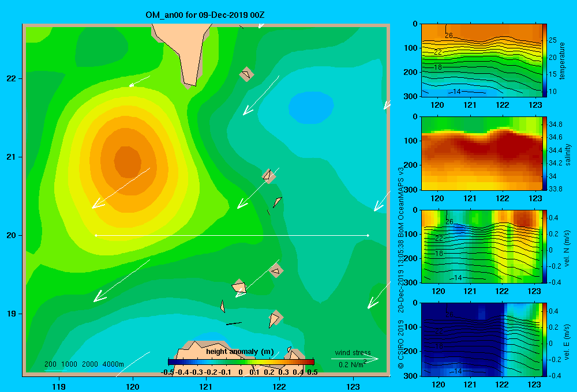Click latitude label 20 on the map axis
Viewport: 577px width, 392px height.
pos(12,235)
